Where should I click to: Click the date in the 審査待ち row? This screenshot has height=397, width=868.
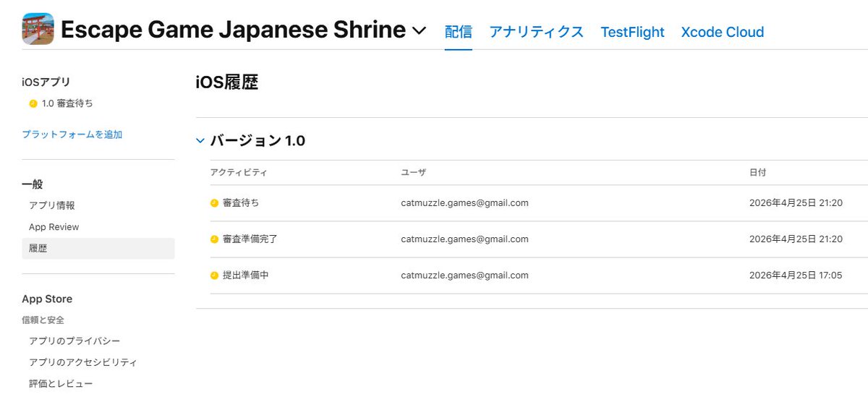point(796,203)
